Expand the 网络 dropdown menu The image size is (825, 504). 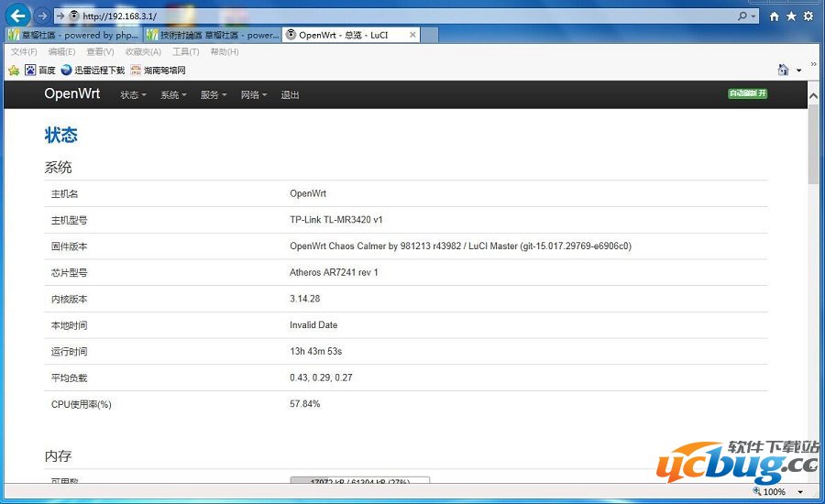254,95
